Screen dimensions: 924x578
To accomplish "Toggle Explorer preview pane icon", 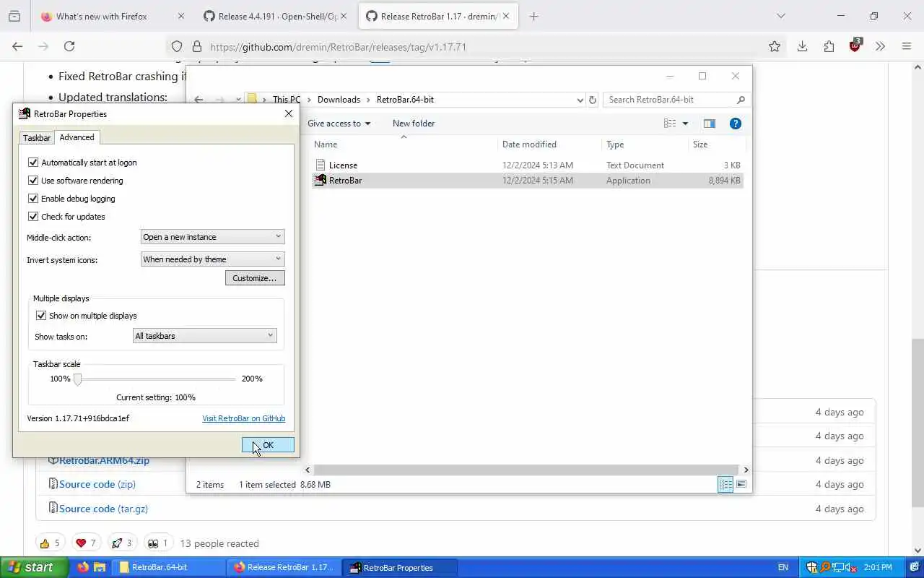I will pyautogui.click(x=710, y=124).
